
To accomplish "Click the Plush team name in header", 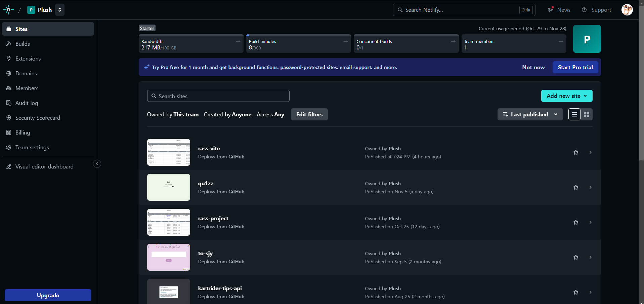I will pyautogui.click(x=45, y=10).
